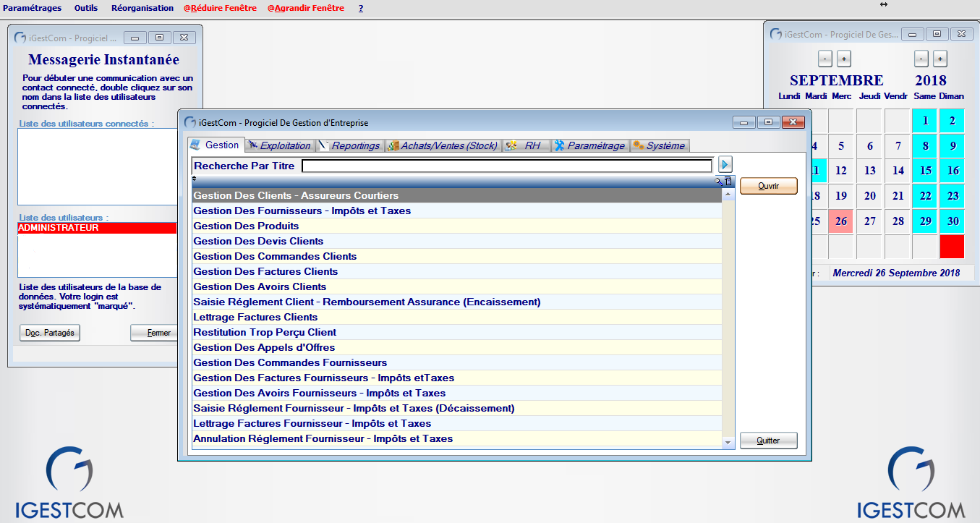
Task: Click the solid red calendar cell
Action: [953, 247]
